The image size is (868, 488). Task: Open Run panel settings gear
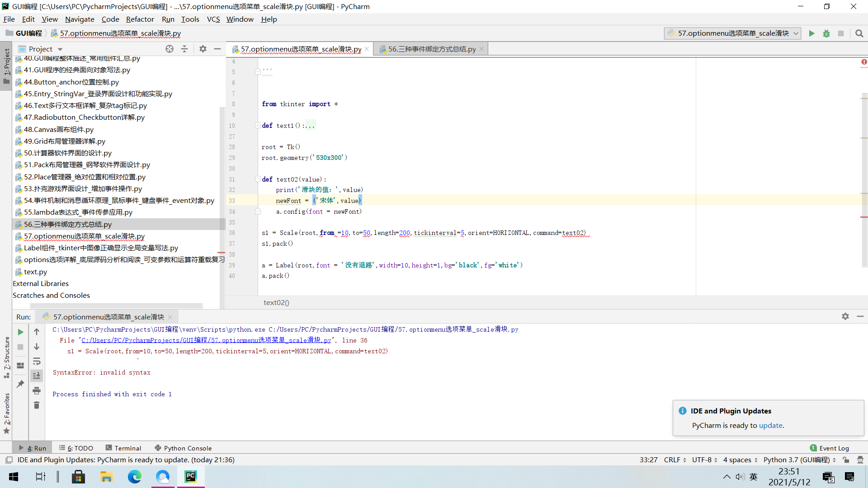[x=845, y=316]
